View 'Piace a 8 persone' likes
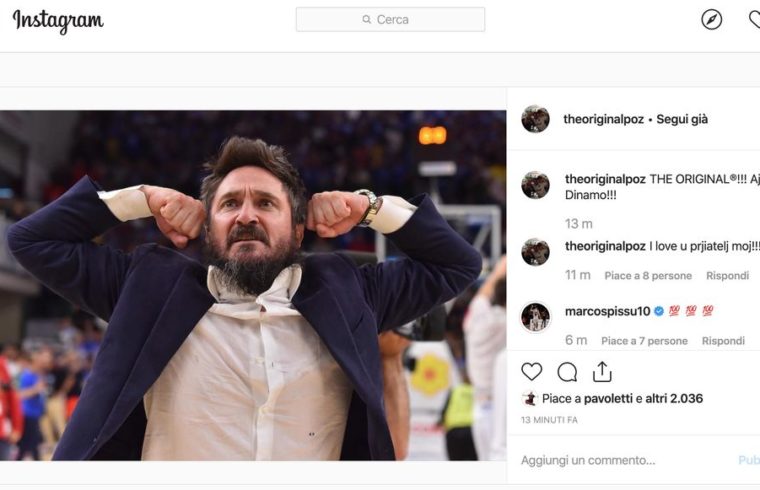 648,275
